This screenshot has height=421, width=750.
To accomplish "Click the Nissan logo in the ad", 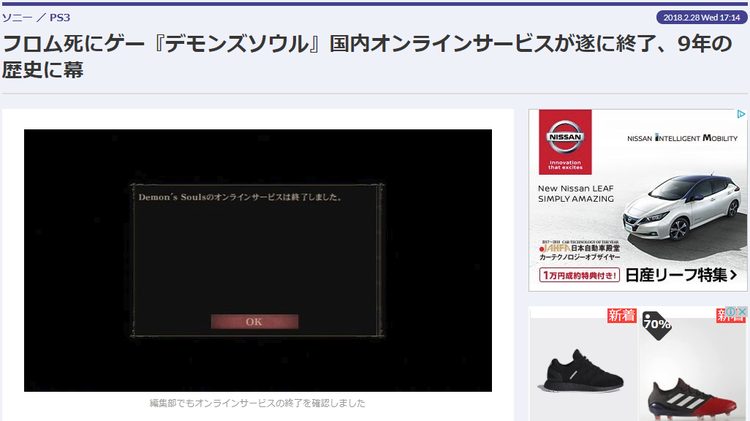I will coord(565,142).
